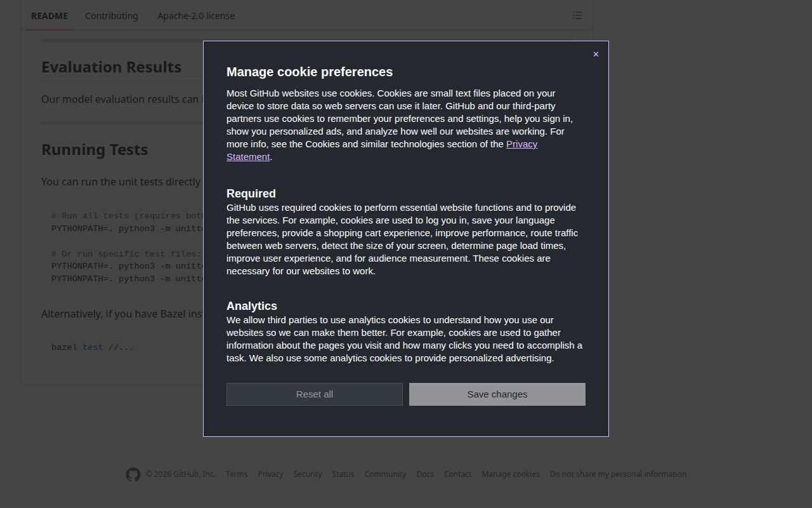Click Do not share my personal information
Screen dimensions: 812x508
click(x=618, y=474)
